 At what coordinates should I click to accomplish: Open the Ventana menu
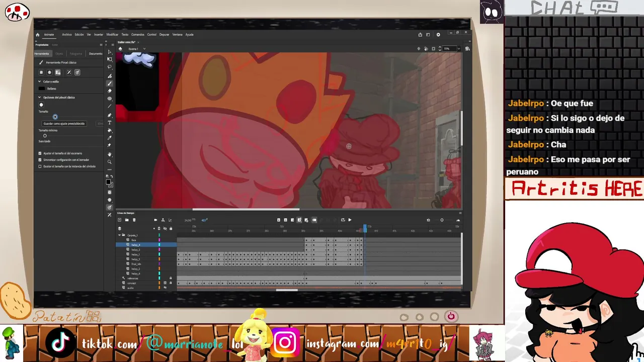tap(178, 35)
